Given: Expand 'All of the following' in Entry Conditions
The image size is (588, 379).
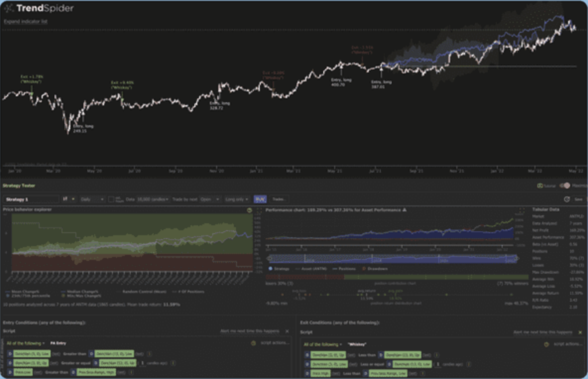Looking at the screenshot, I should (28, 343).
